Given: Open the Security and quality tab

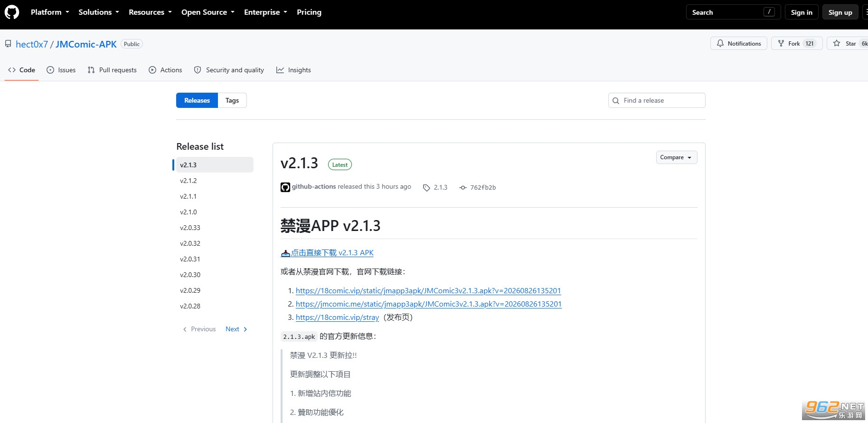Looking at the screenshot, I should tap(229, 70).
